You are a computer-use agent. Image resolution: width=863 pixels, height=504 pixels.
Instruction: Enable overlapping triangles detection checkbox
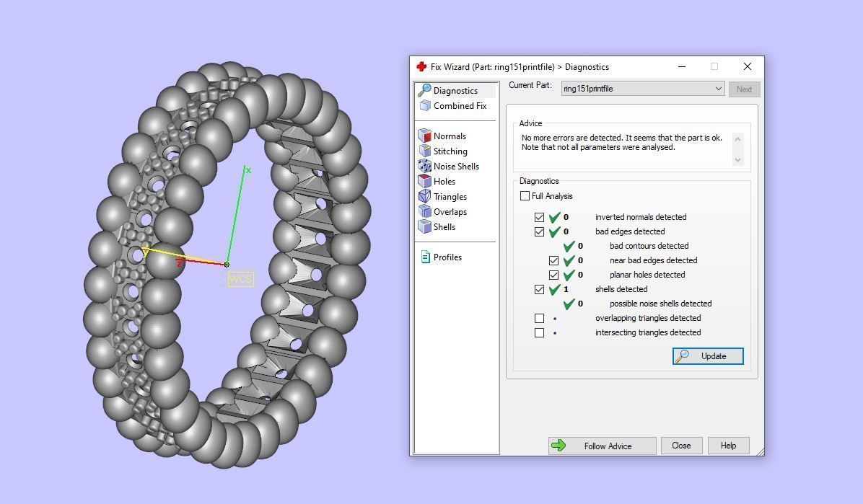(539, 318)
